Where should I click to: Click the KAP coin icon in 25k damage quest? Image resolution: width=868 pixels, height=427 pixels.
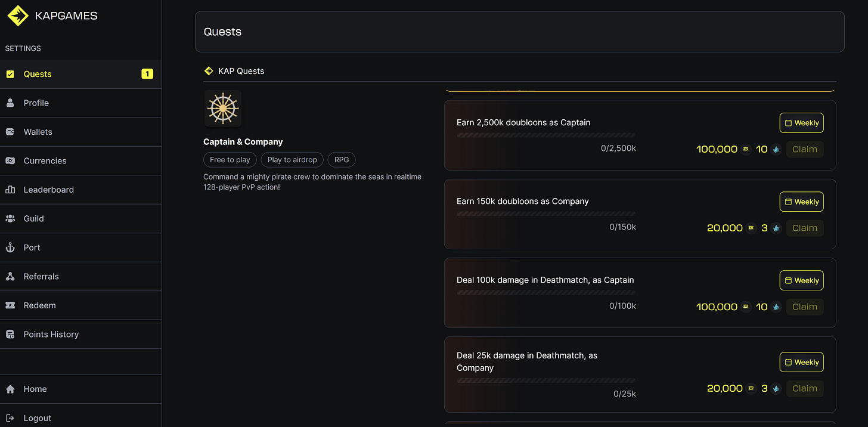[751, 388]
